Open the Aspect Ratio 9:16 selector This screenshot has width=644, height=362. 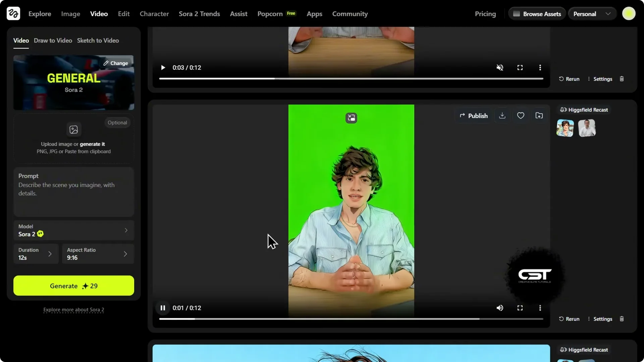(x=97, y=254)
